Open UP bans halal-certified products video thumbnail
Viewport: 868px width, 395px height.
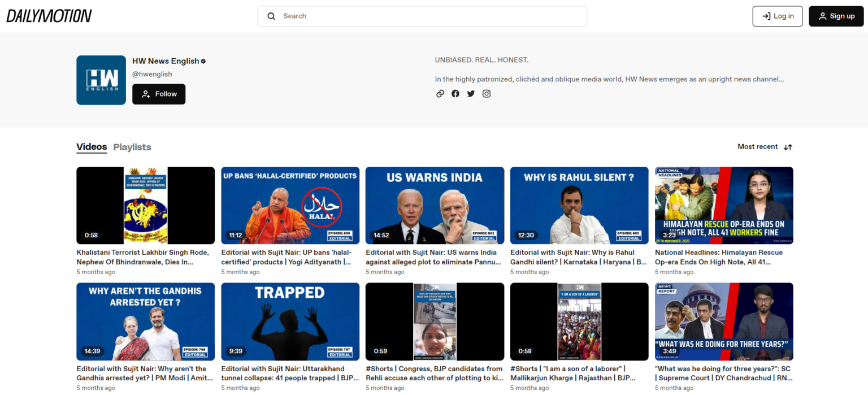[290, 205]
